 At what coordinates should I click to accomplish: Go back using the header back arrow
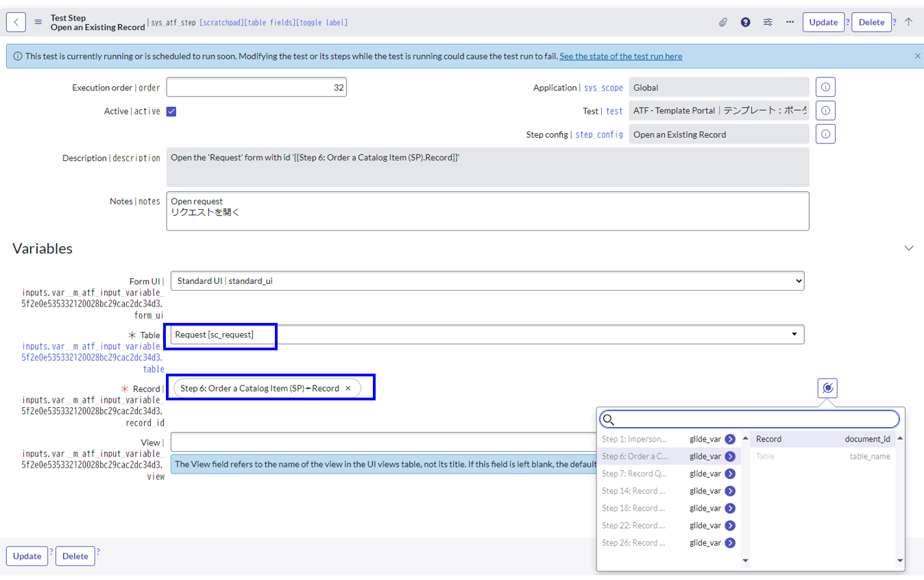click(16, 22)
